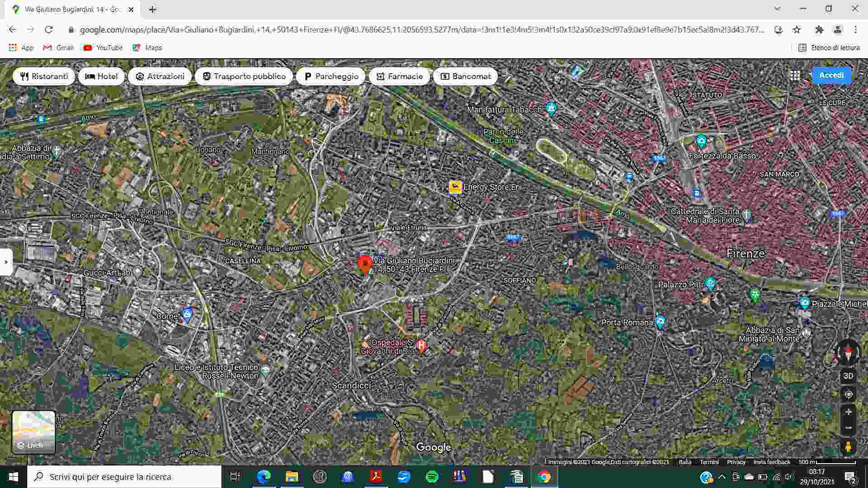Open Microsoft Edge from the taskbar

(264, 477)
